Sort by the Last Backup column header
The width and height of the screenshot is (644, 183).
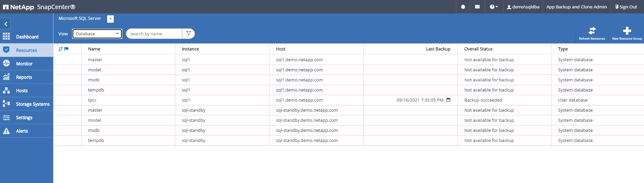tap(438, 49)
